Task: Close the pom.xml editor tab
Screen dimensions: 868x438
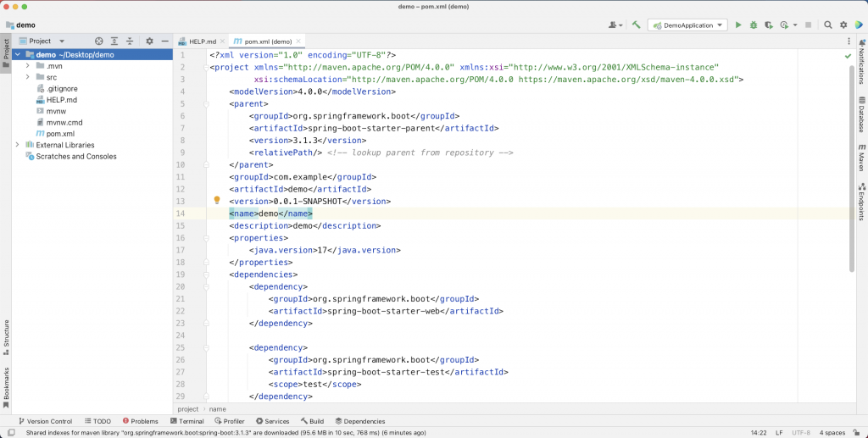Action: coord(298,42)
